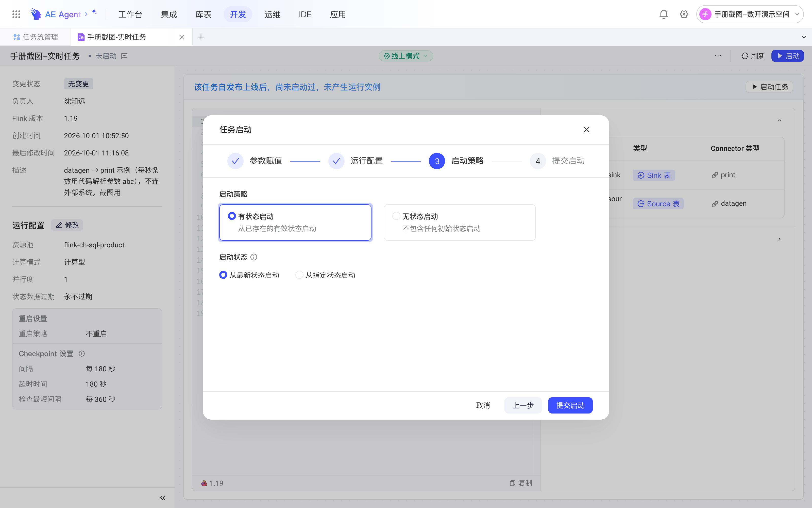Screen dimensions: 812x508
Task: Open the app grid launcher icon
Action: 16,14
